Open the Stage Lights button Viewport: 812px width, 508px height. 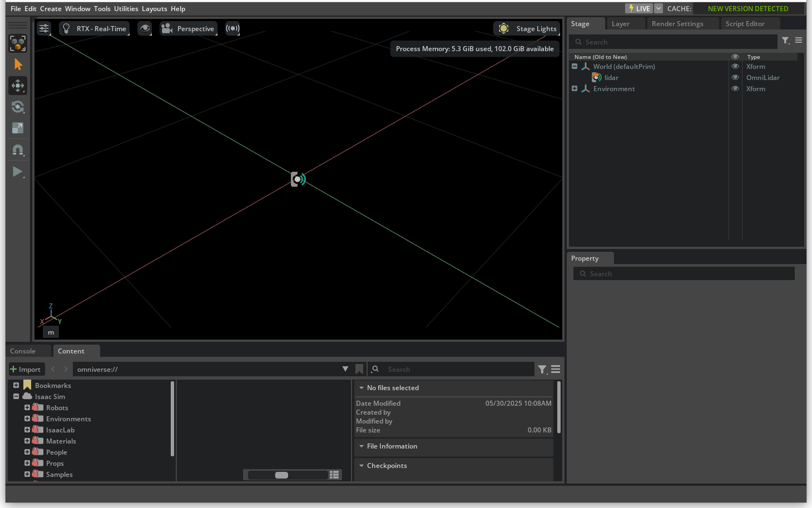coord(527,28)
